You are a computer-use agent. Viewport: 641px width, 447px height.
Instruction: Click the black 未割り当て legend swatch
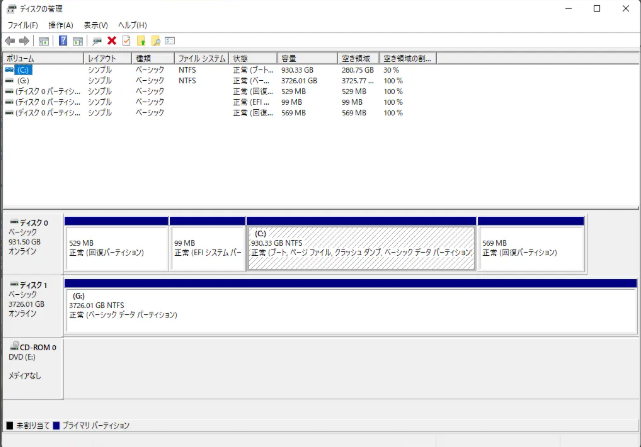pos(10,426)
